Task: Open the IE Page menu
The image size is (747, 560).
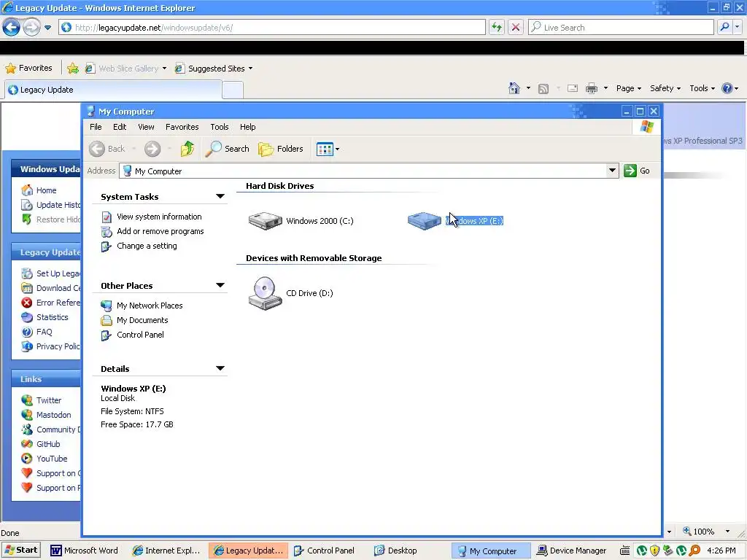Action: [x=628, y=88]
